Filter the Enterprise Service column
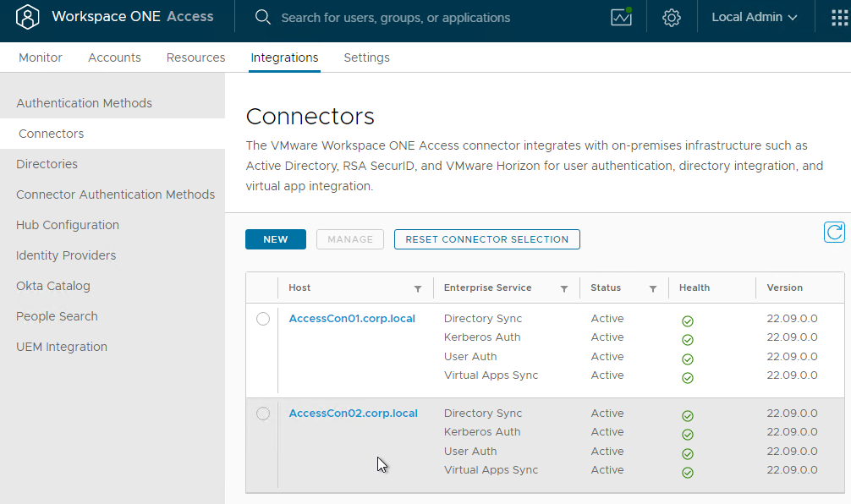 tap(564, 288)
